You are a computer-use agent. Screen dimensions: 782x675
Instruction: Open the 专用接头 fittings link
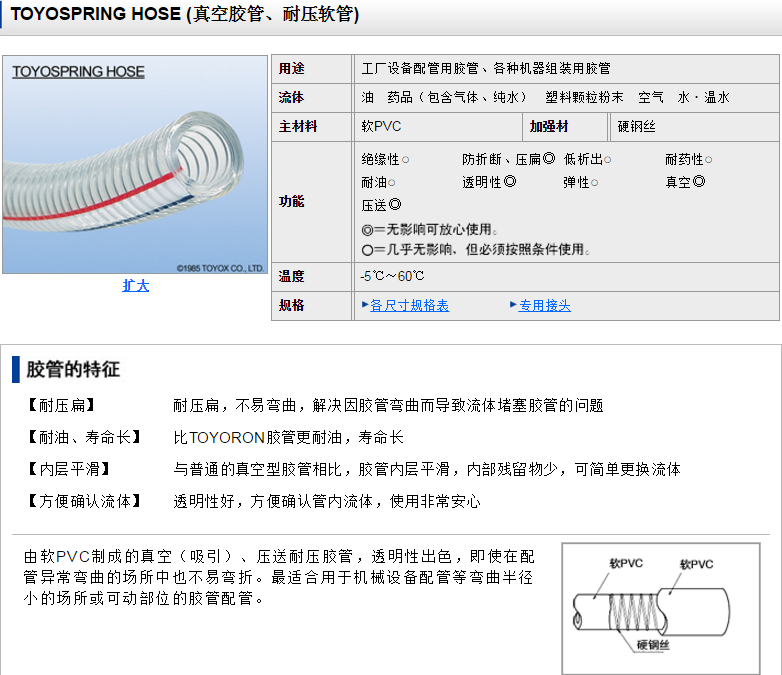click(545, 305)
